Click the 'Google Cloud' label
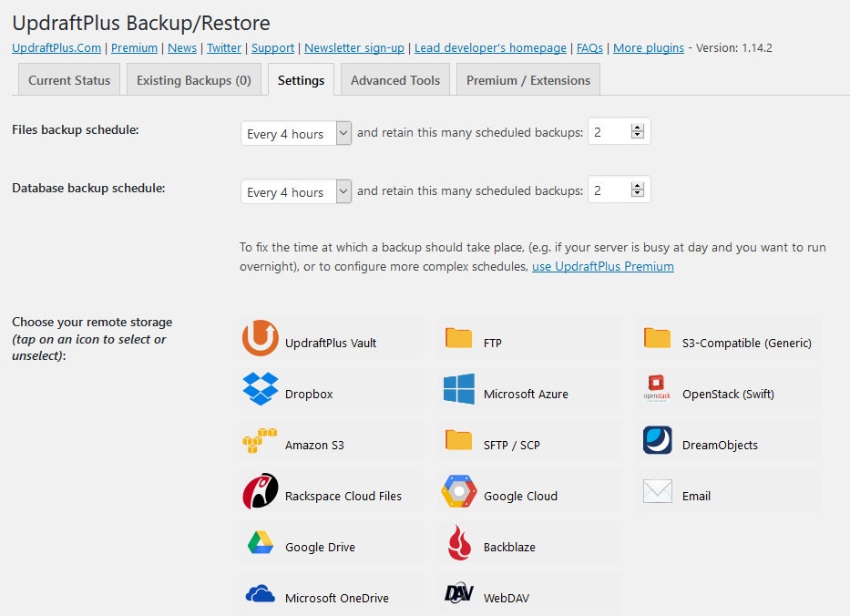This screenshot has width=850, height=616. click(x=520, y=496)
